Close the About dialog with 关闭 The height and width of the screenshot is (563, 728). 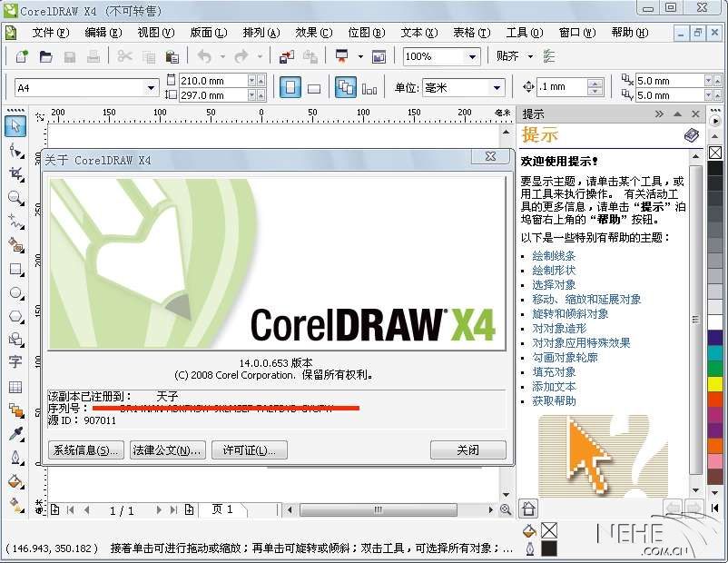click(468, 449)
